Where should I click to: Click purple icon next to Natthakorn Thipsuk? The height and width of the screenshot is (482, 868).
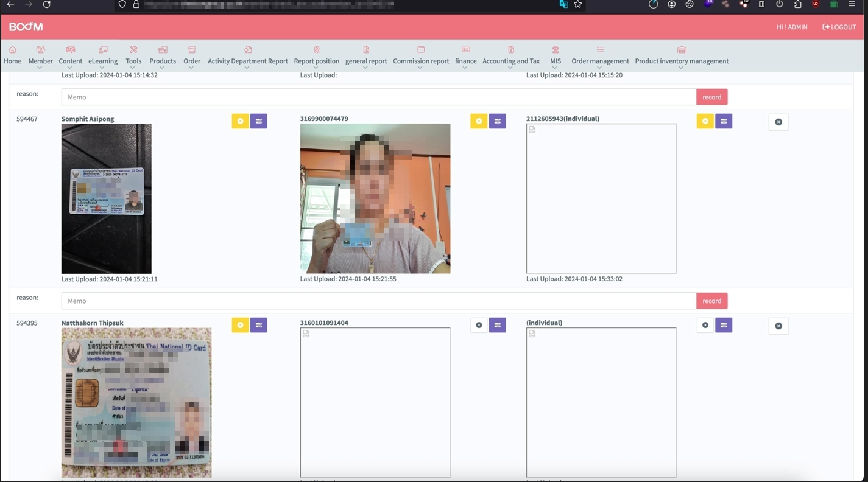pyautogui.click(x=258, y=325)
